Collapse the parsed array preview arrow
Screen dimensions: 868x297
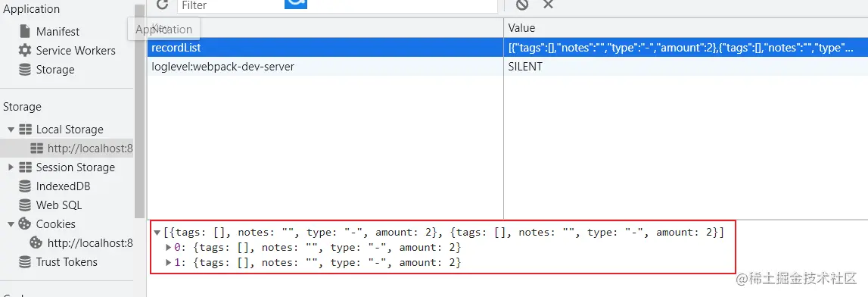[157, 233]
